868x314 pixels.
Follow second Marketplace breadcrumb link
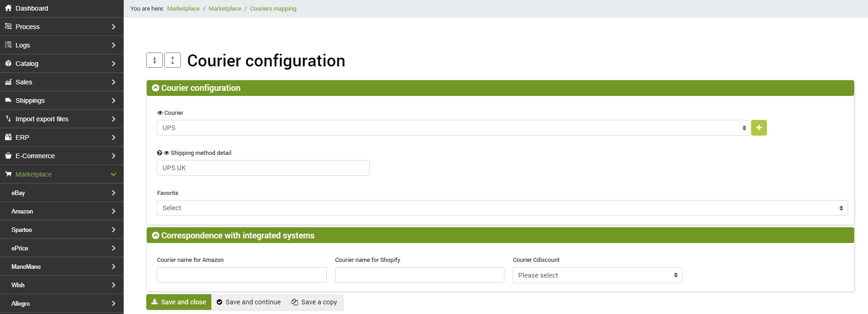(x=225, y=9)
